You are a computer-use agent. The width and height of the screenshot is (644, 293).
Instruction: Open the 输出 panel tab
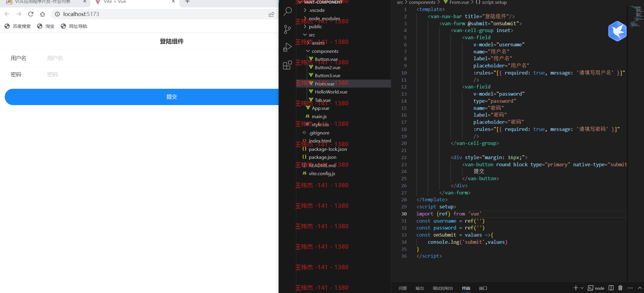pyautogui.click(x=420, y=288)
